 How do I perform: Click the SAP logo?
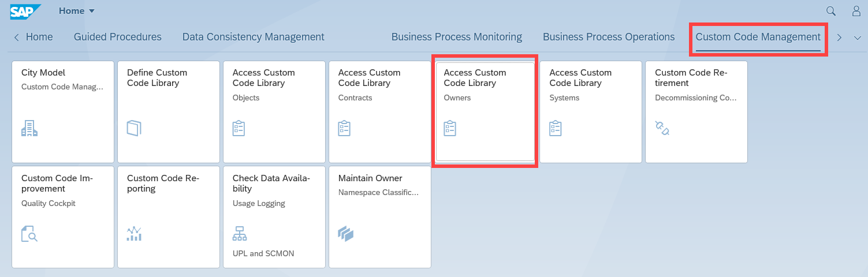(x=26, y=11)
